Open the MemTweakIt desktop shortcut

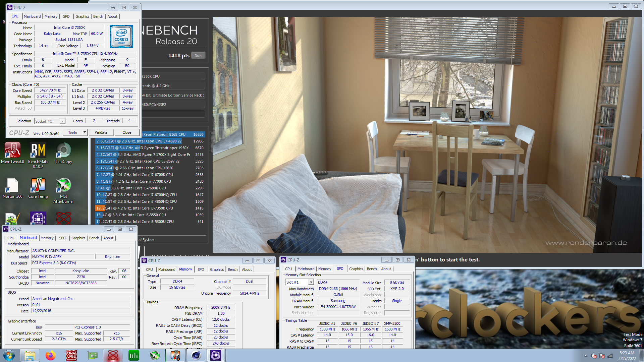[x=12, y=153]
